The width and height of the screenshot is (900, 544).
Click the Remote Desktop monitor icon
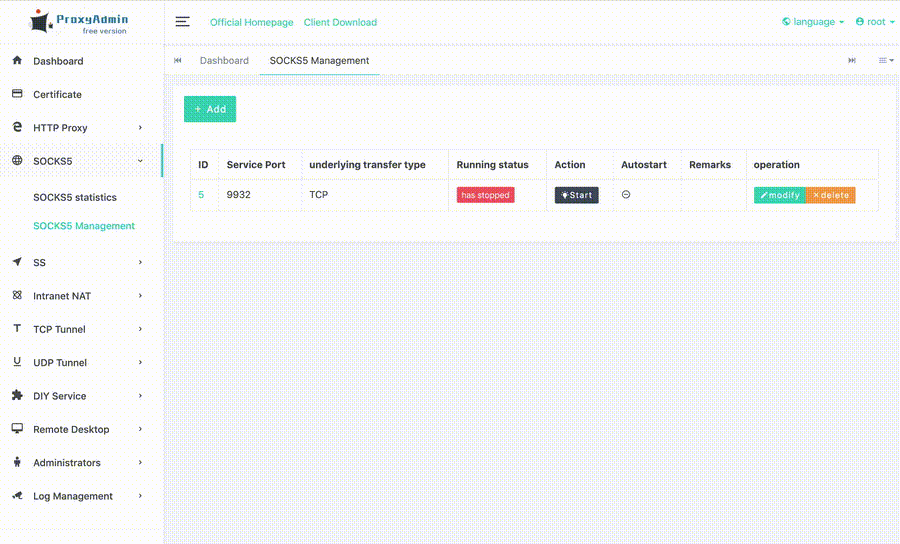coord(17,428)
